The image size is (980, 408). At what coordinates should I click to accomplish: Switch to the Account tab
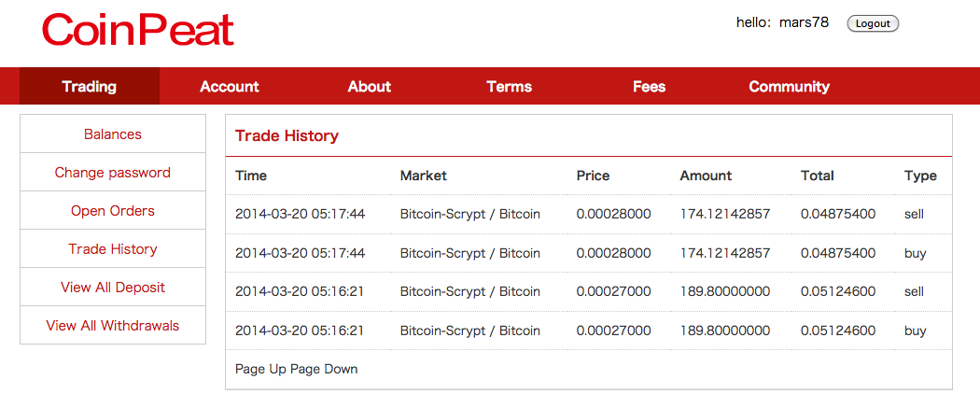[x=230, y=86]
